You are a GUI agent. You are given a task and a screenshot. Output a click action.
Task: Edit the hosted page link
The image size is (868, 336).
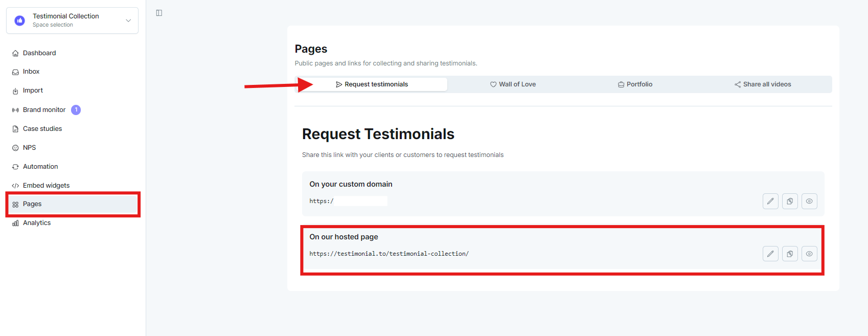770,254
